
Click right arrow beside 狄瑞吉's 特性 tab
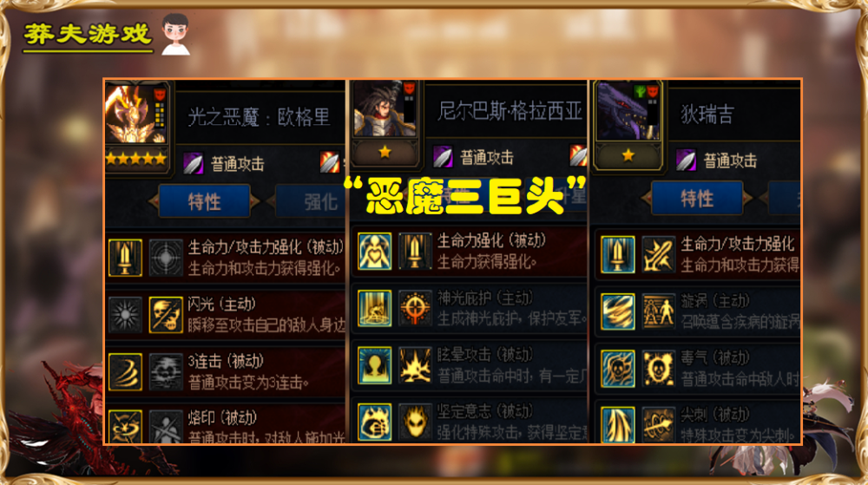(x=747, y=198)
